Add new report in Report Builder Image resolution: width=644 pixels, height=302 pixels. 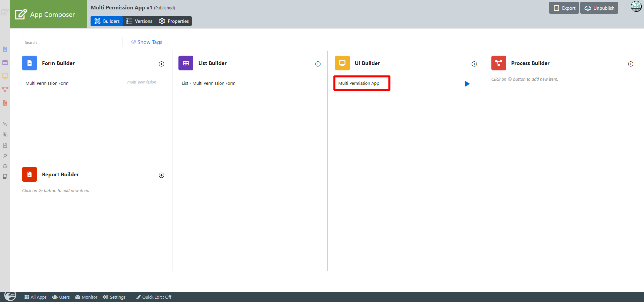click(161, 175)
